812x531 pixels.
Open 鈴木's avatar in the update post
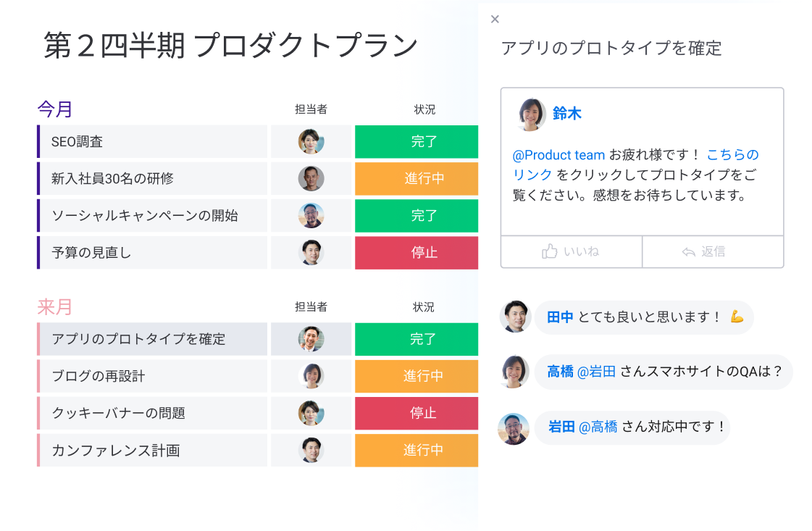(x=530, y=114)
